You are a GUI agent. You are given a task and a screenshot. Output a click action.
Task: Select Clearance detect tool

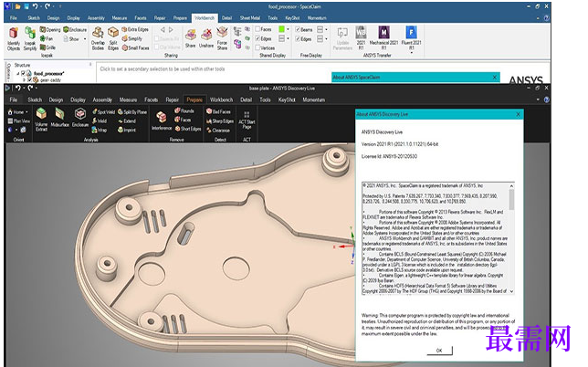click(218, 131)
